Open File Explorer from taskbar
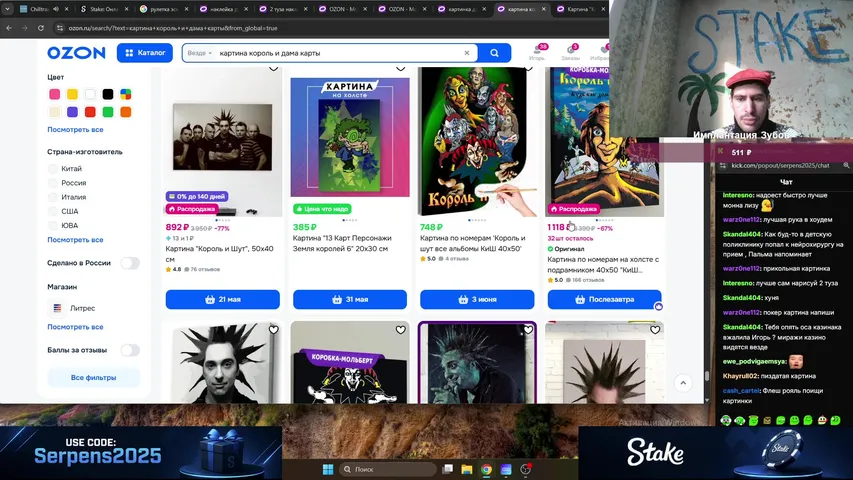Screen dimensions: 853x480 (x=467, y=469)
